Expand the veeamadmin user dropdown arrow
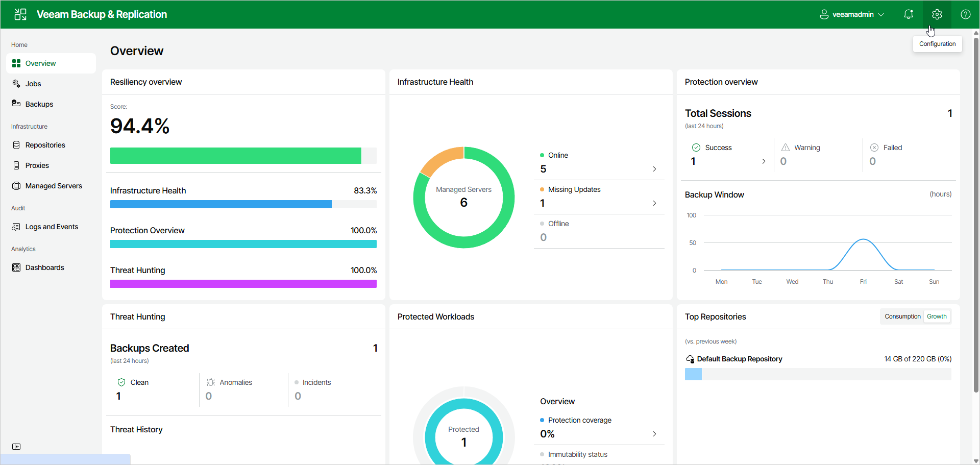This screenshot has width=980, height=465. pyautogui.click(x=881, y=14)
